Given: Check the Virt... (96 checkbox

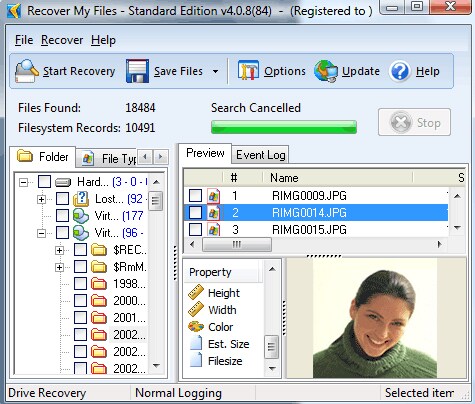Looking at the screenshot, I should (x=62, y=233).
